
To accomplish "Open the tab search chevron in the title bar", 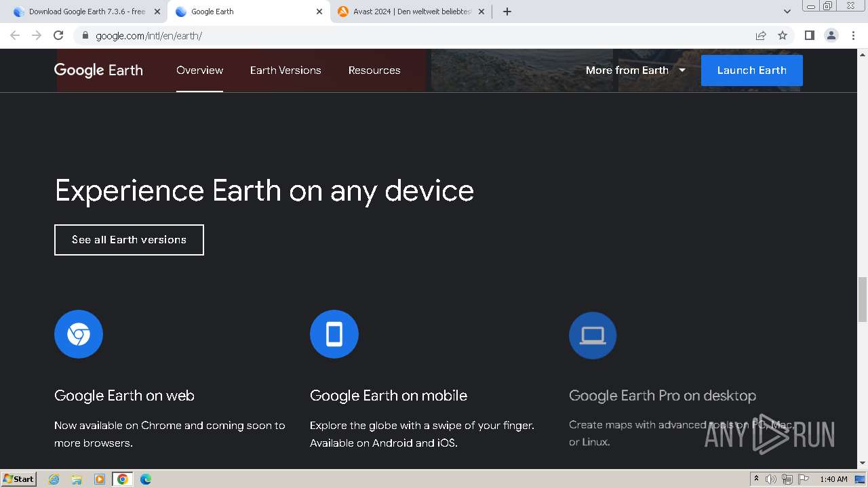I will coord(787,12).
